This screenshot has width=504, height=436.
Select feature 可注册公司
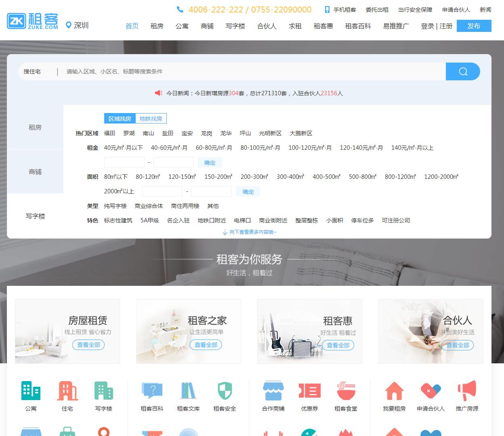coord(396,220)
